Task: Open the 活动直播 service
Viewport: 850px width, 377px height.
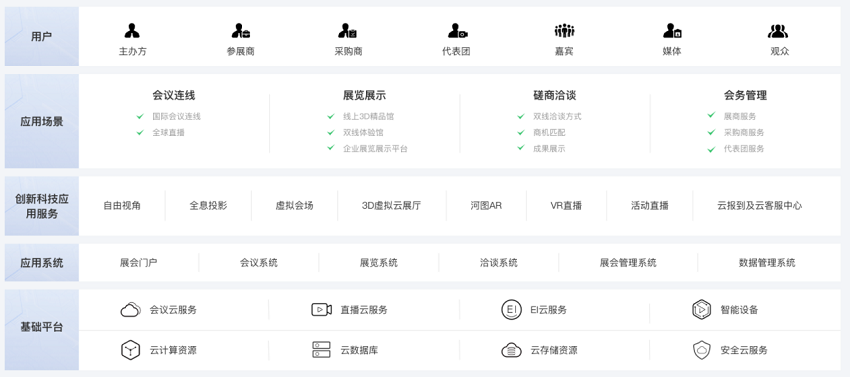Action: [649, 206]
